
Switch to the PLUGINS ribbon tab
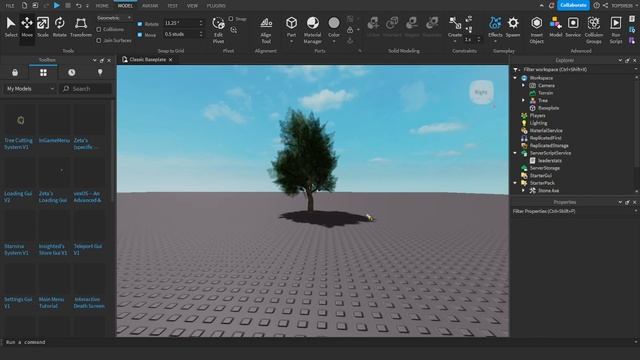click(x=216, y=6)
